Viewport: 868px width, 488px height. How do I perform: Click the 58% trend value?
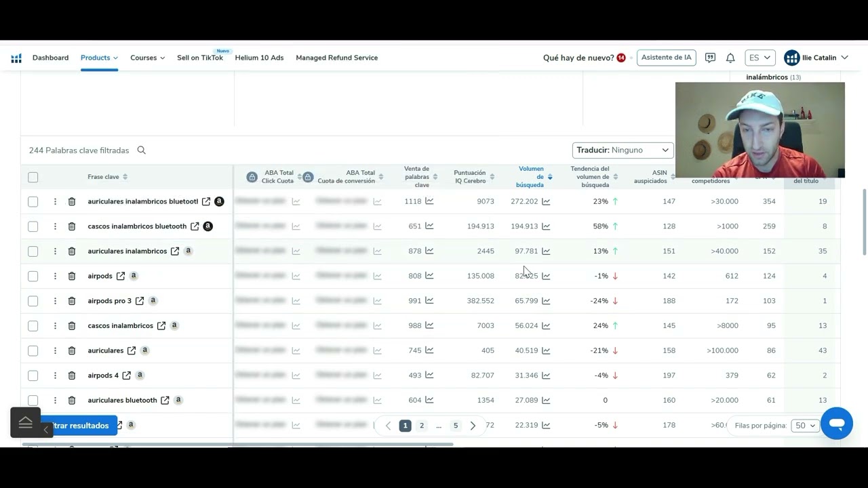coord(601,226)
